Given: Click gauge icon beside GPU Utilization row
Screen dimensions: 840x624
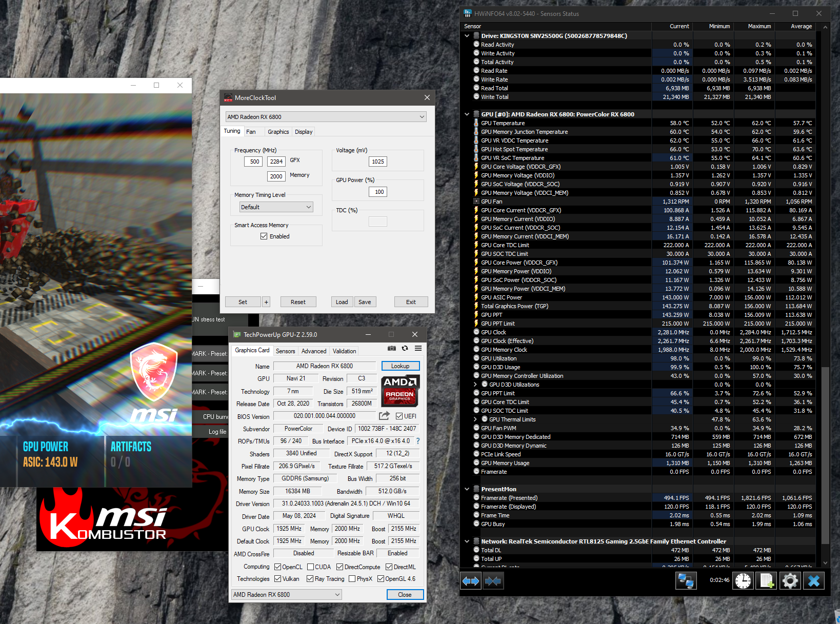Looking at the screenshot, I should (476, 358).
